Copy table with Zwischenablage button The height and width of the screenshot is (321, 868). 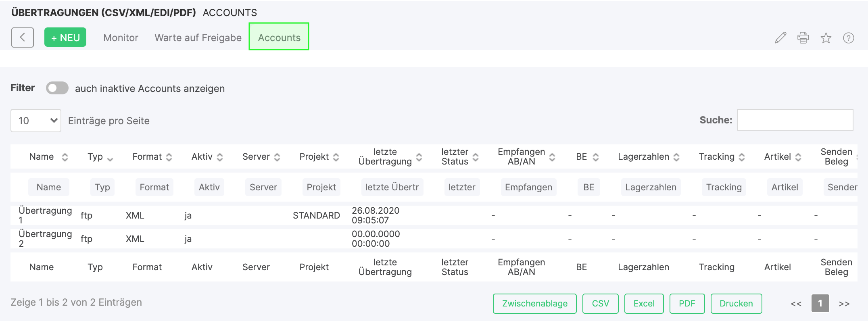coord(534,303)
